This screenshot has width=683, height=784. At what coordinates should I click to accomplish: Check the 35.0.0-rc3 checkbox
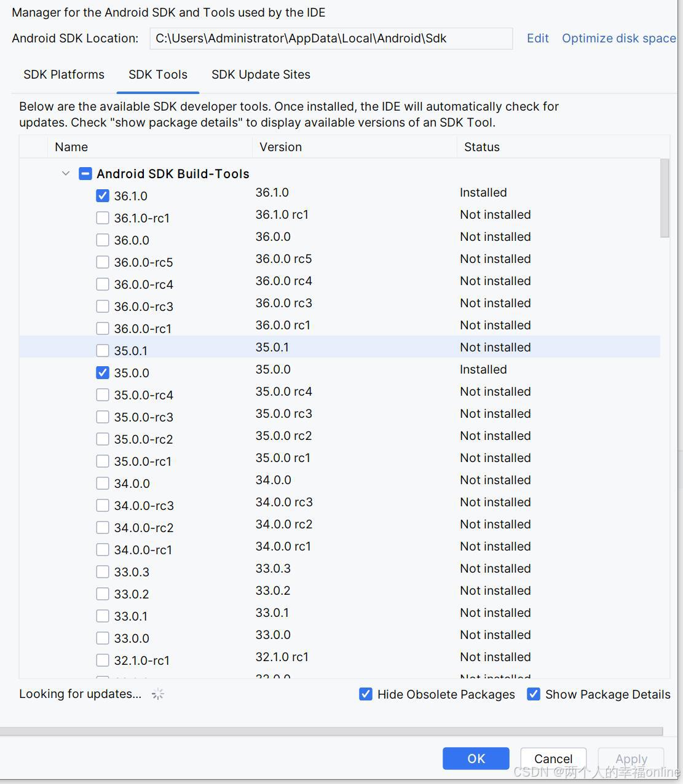pos(103,417)
